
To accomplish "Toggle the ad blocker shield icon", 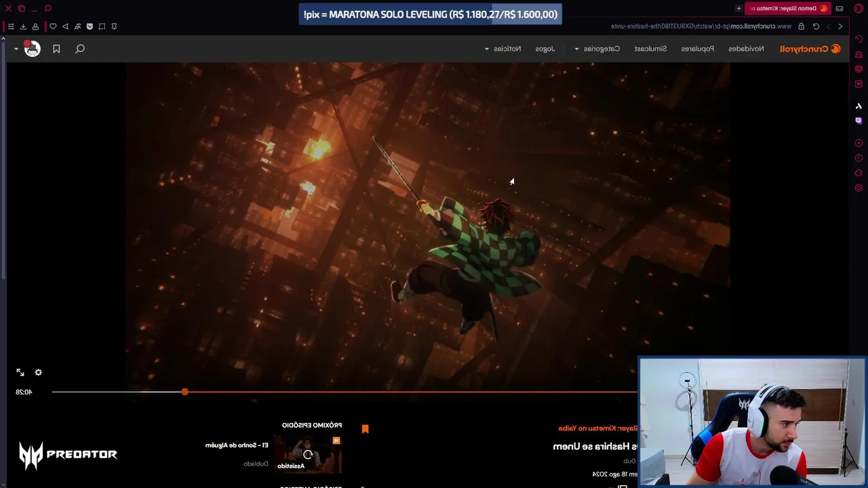I will [90, 26].
